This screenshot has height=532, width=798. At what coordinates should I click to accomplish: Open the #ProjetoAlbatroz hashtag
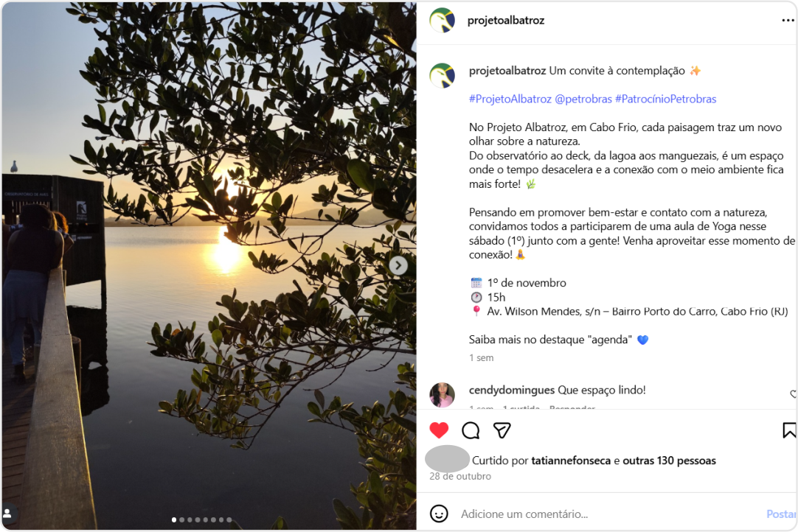(510, 99)
